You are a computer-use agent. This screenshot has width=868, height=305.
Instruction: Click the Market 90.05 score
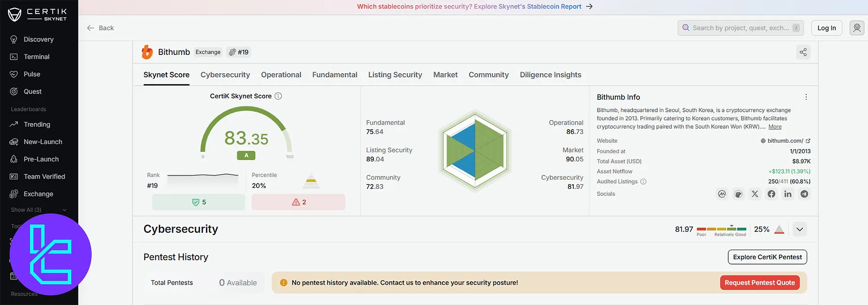[574, 159]
